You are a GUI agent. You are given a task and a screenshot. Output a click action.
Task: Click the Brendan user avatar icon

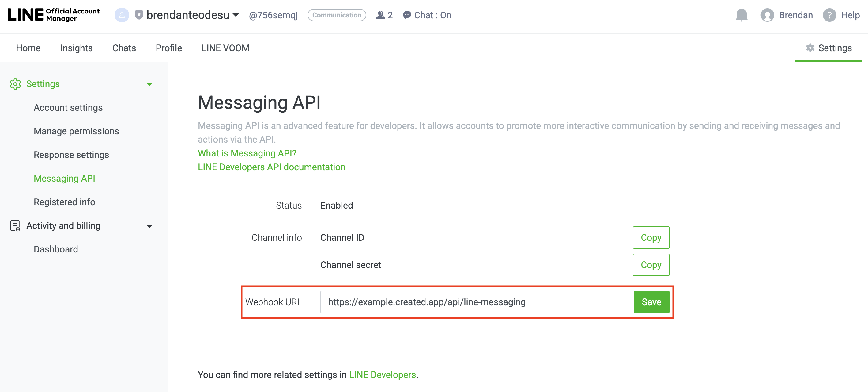(767, 15)
